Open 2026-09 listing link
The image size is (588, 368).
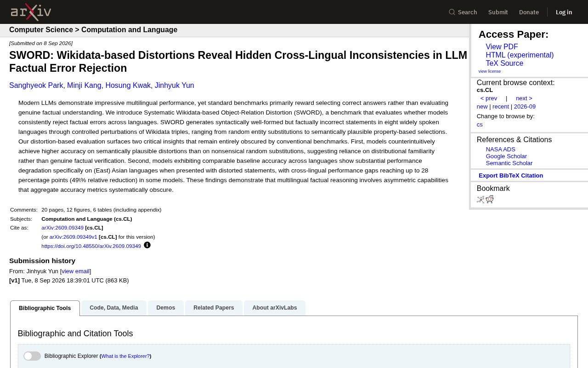point(525,107)
